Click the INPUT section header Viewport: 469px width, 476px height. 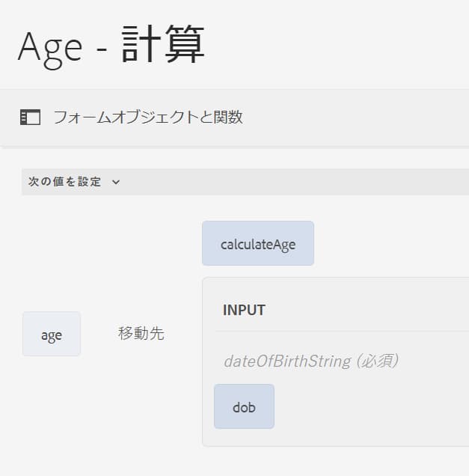pos(244,310)
